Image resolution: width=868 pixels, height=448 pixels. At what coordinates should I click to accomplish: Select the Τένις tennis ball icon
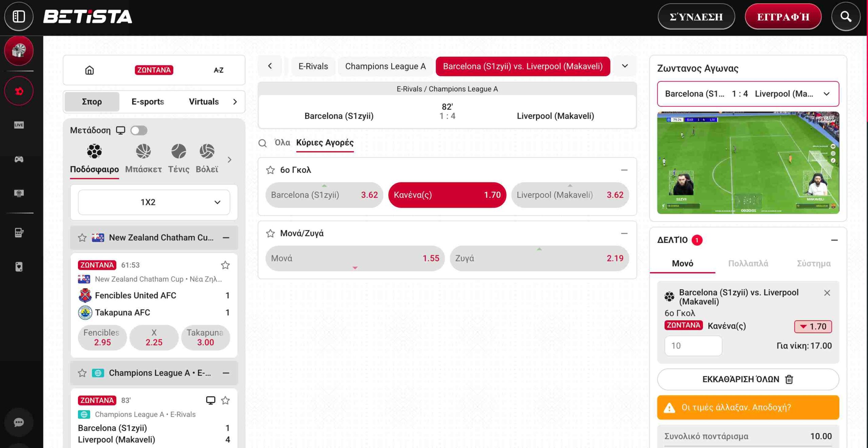click(178, 151)
